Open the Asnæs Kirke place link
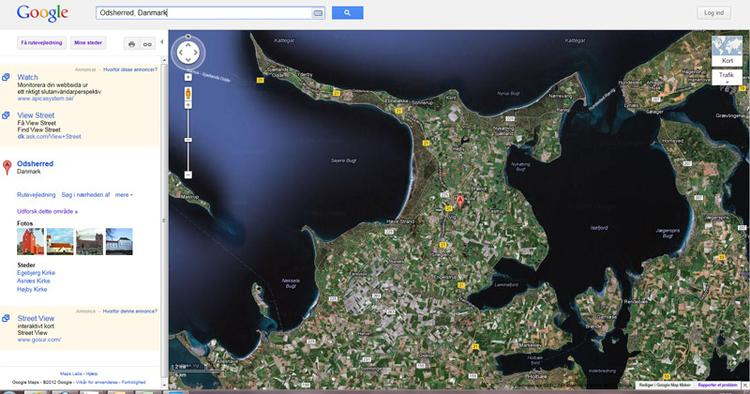 pos(33,281)
